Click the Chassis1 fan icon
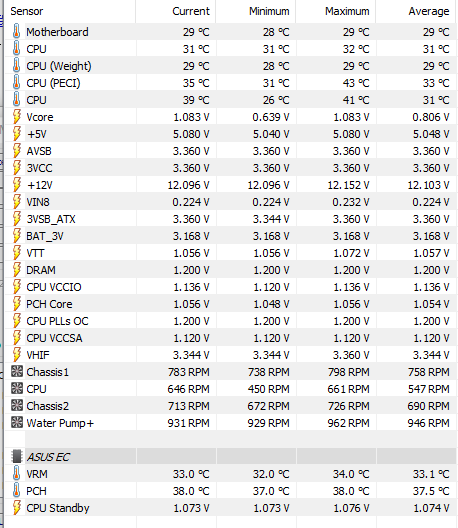Screen dimensions: 458x528 tap(17, 371)
